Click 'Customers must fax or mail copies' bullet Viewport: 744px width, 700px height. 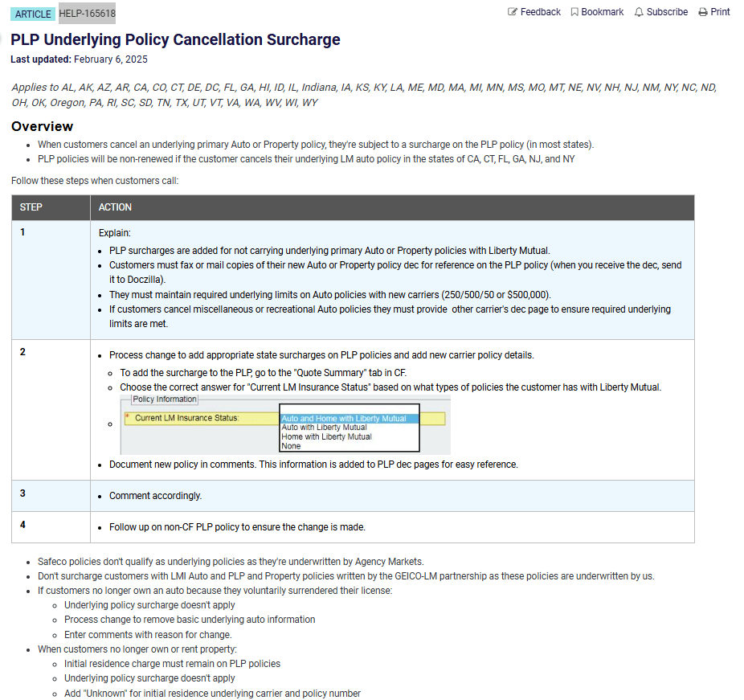point(395,272)
